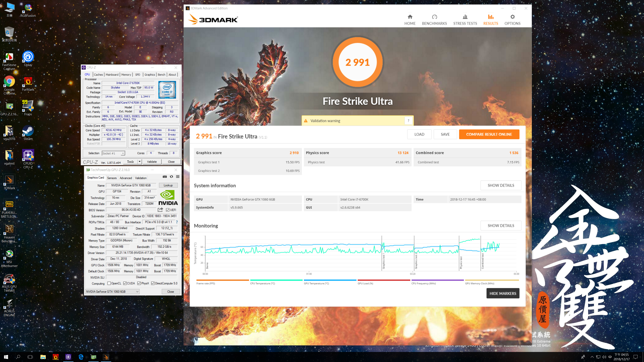Toggle the CUDA checkbox

[125, 284]
